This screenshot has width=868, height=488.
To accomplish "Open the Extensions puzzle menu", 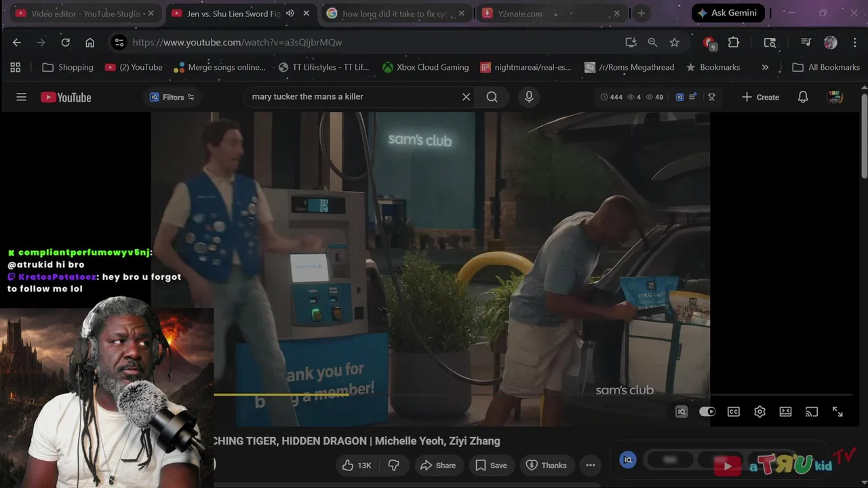I will click(x=734, y=42).
